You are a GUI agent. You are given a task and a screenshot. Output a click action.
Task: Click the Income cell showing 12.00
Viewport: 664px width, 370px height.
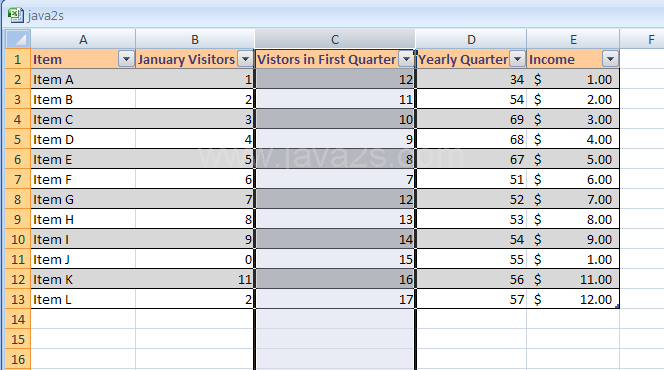573,299
